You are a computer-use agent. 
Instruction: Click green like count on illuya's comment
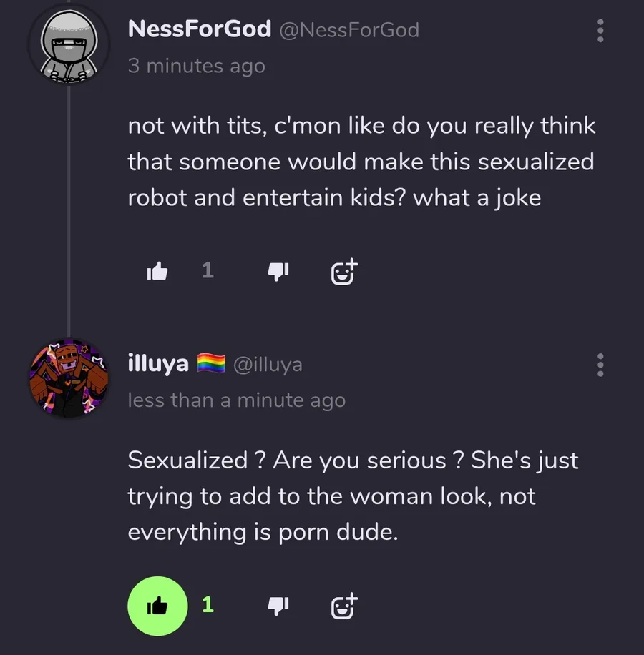click(208, 605)
